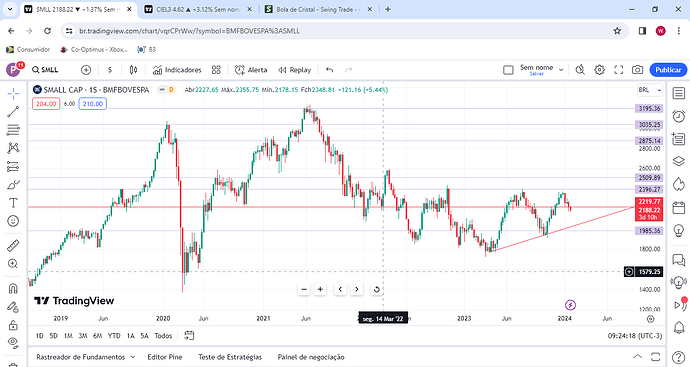690x367 pixels.
Task: Lock all drawing tools
Action: pyautogui.click(x=13, y=325)
